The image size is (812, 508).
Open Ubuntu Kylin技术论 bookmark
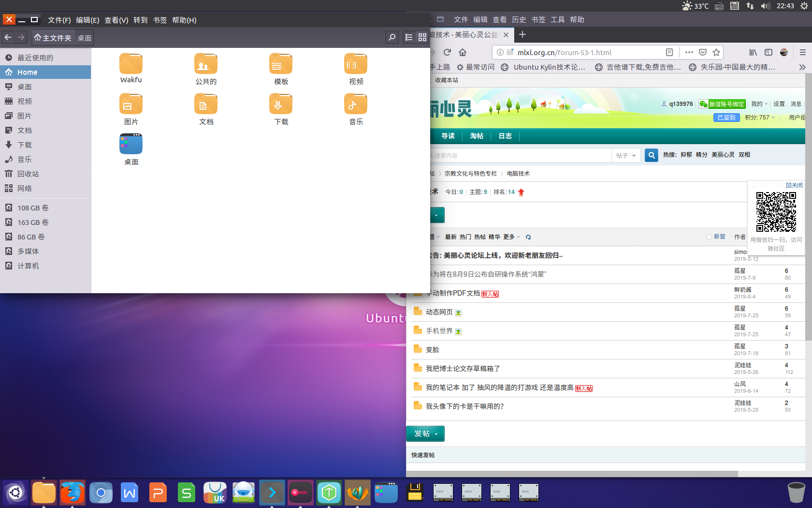tap(543, 67)
